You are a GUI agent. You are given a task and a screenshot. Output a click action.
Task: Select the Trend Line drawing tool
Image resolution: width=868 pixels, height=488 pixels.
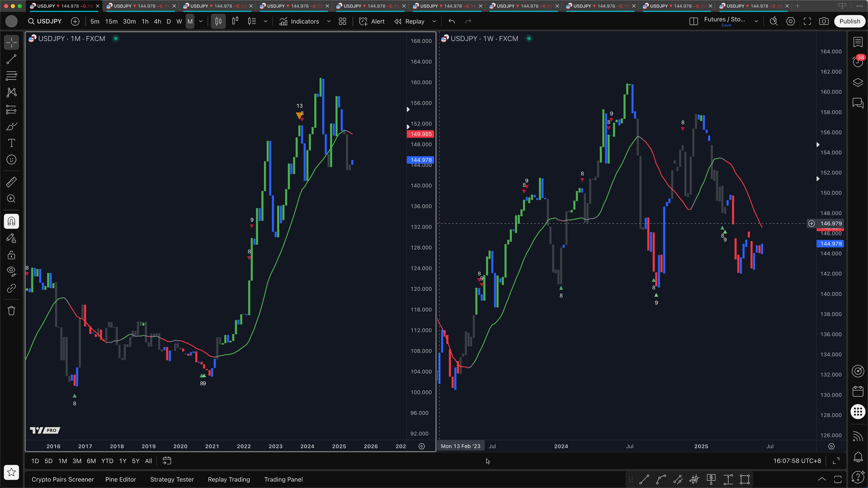[x=12, y=60]
